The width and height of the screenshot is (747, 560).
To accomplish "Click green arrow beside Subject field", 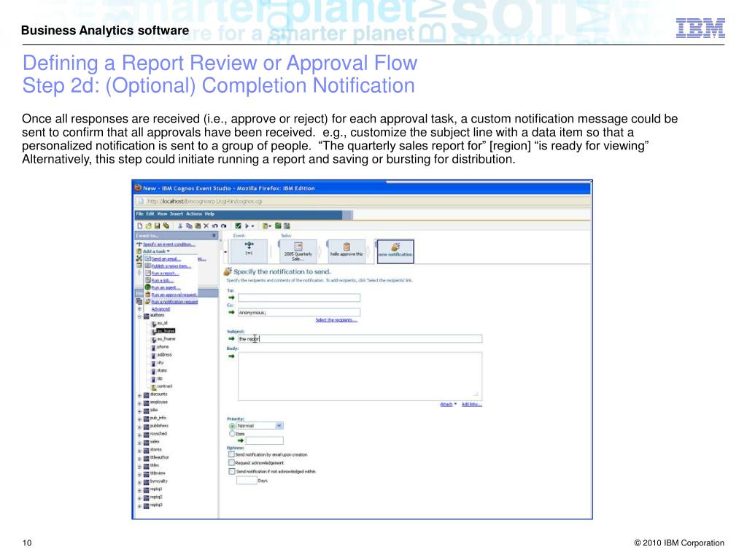I will [x=231, y=338].
